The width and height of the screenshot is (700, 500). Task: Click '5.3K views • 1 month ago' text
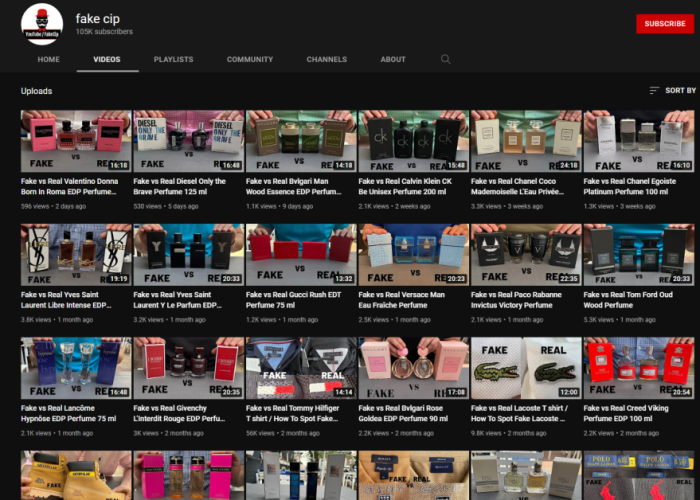coord(620,320)
